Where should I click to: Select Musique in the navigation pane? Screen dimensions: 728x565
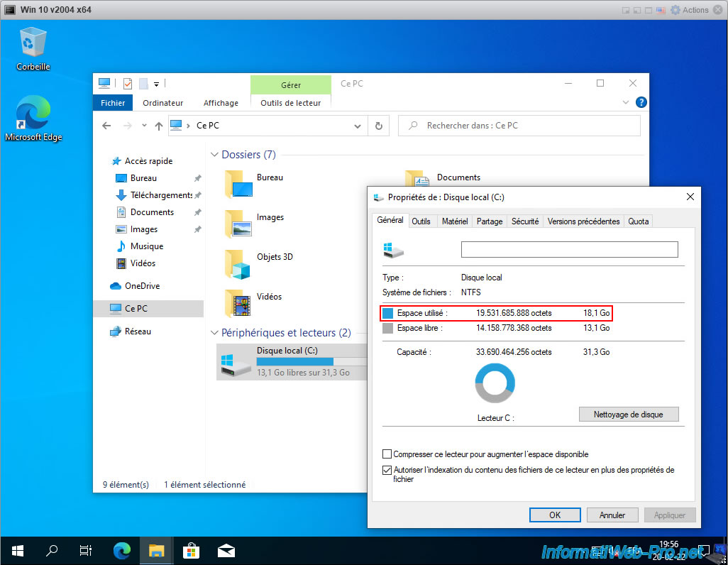click(146, 246)
